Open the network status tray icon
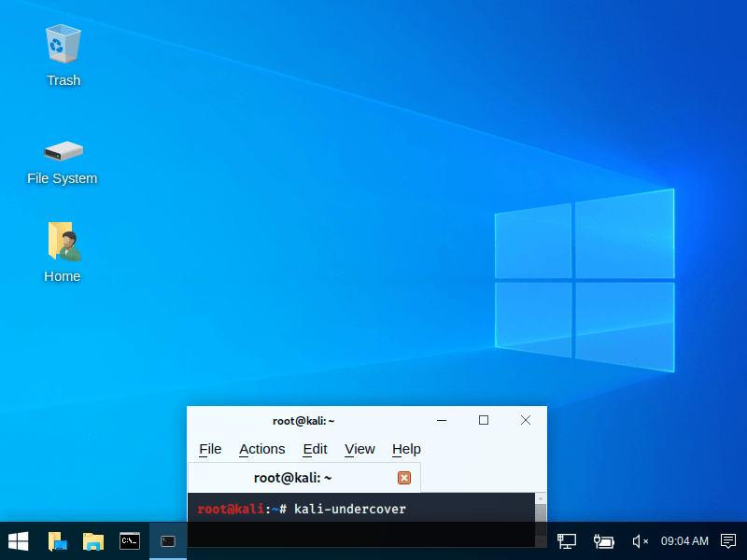 [567, 541]
